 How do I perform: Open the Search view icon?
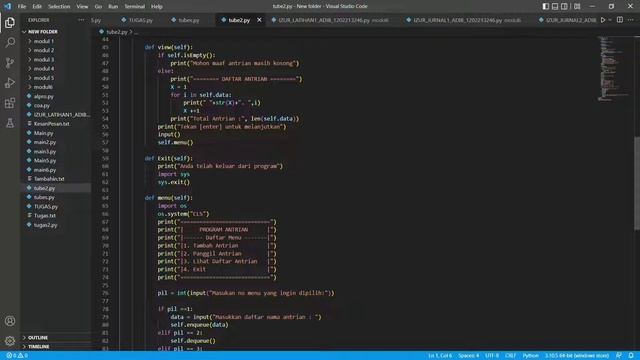tap(10, 42)
